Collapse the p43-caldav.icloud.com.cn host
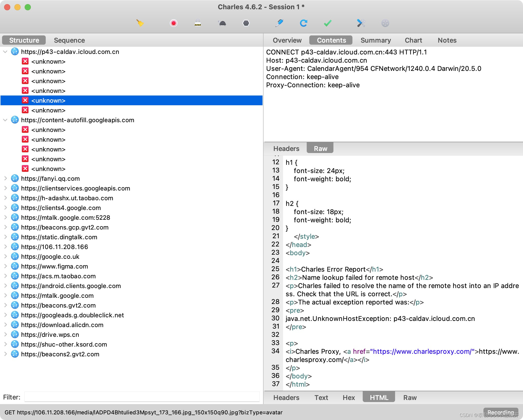The height and width of the screenshot is (420, 523). point(5,52)
